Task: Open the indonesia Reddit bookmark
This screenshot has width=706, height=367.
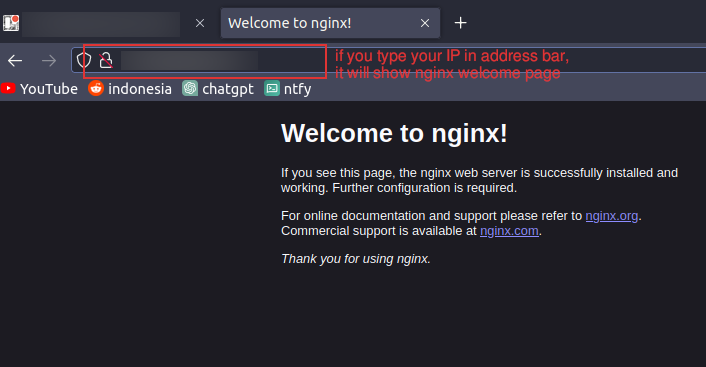Action: (130, 89)
